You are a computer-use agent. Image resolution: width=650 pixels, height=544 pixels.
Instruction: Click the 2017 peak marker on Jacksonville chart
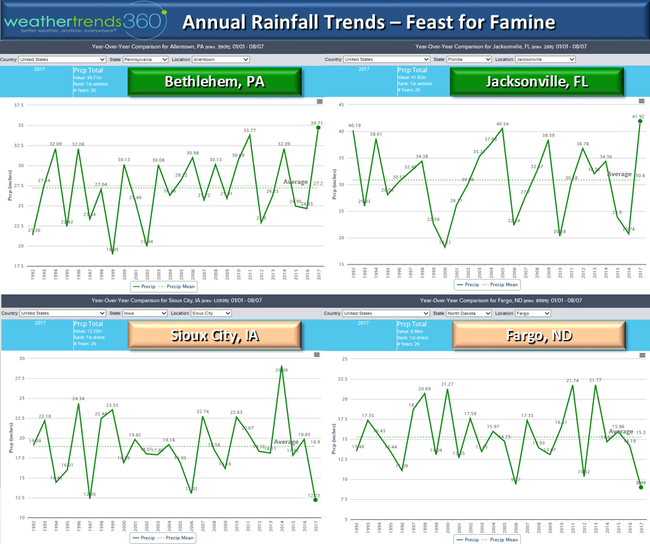[639, 121]
